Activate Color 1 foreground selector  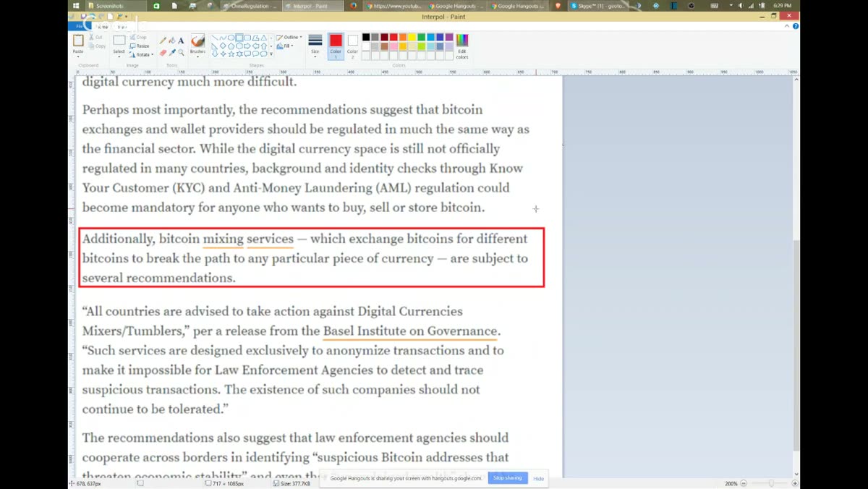tap(336, 46)
